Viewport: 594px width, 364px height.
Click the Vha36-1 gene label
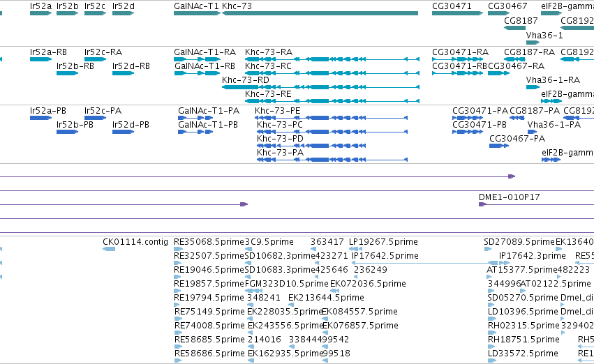click(x=544, y=35)
